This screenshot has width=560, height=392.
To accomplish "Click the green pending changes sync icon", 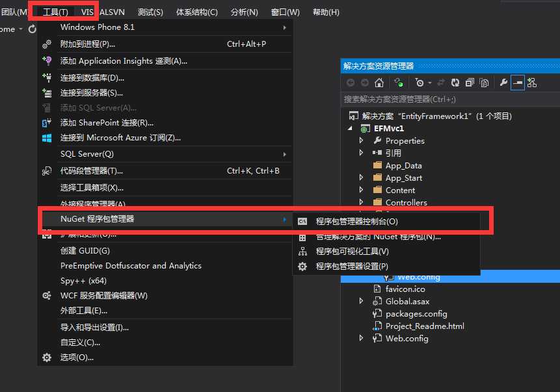I will click(x=399, y=83).
